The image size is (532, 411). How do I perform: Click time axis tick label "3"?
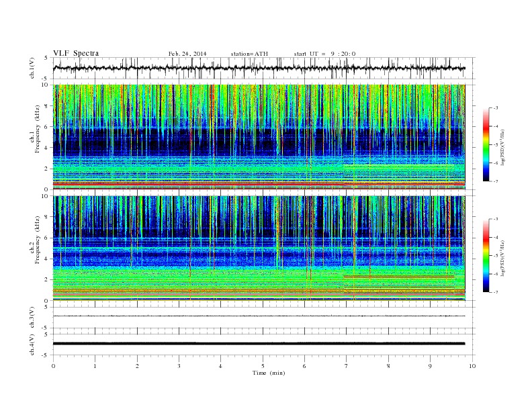(179, 366)
